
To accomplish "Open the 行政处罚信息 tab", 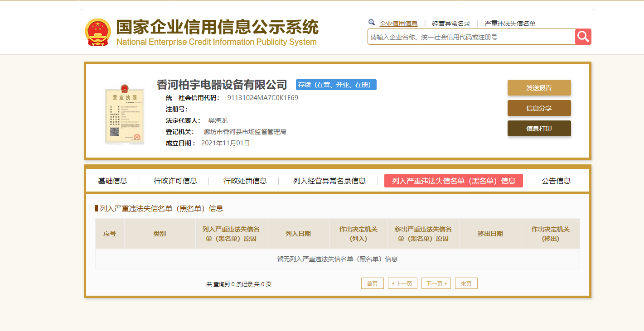I will pos(245,181).
